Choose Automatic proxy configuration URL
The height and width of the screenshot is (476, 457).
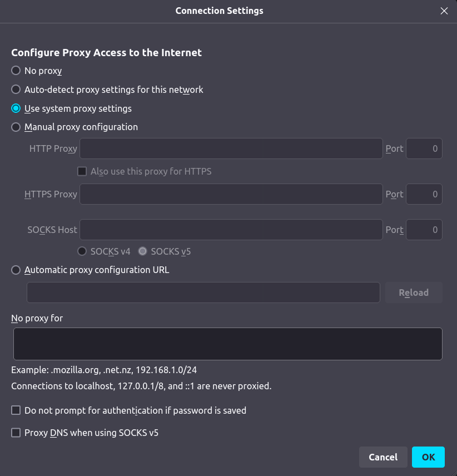[16, 270]
